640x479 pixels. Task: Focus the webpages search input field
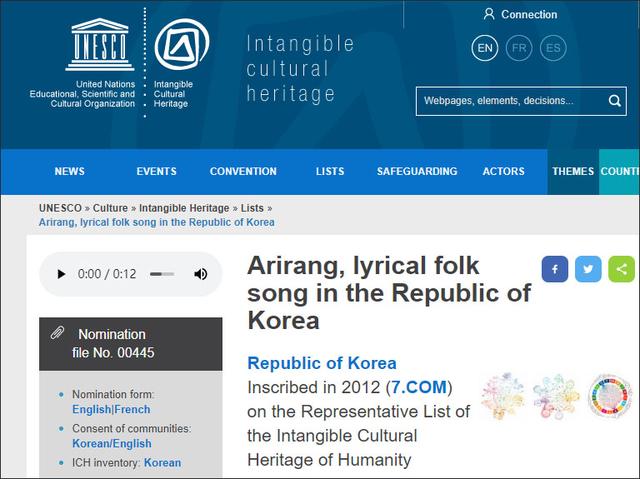[x=510, y=101]
